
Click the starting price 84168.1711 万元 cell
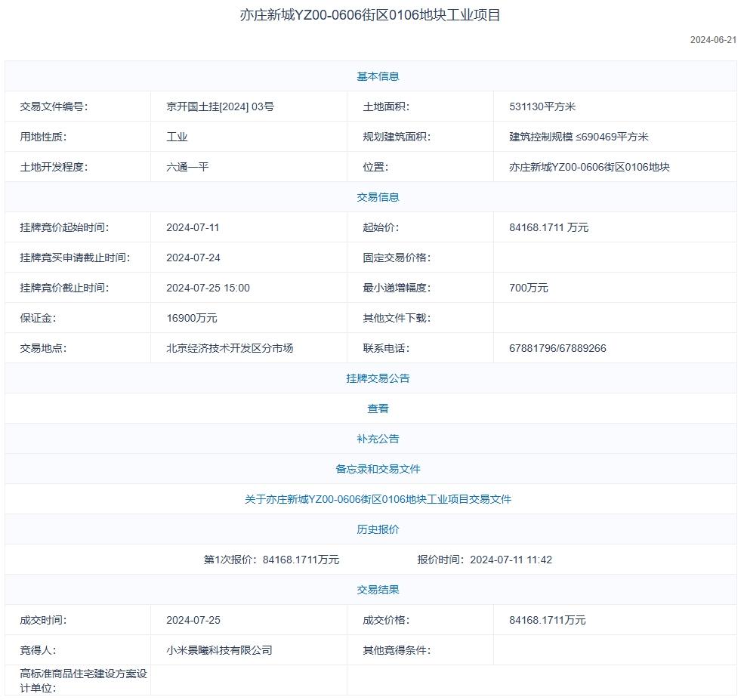pos(548,227)
